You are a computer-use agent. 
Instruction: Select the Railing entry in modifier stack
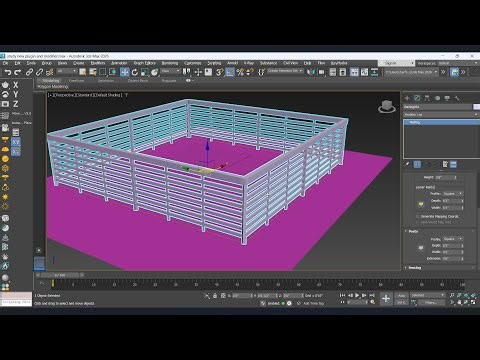point(442,122)
